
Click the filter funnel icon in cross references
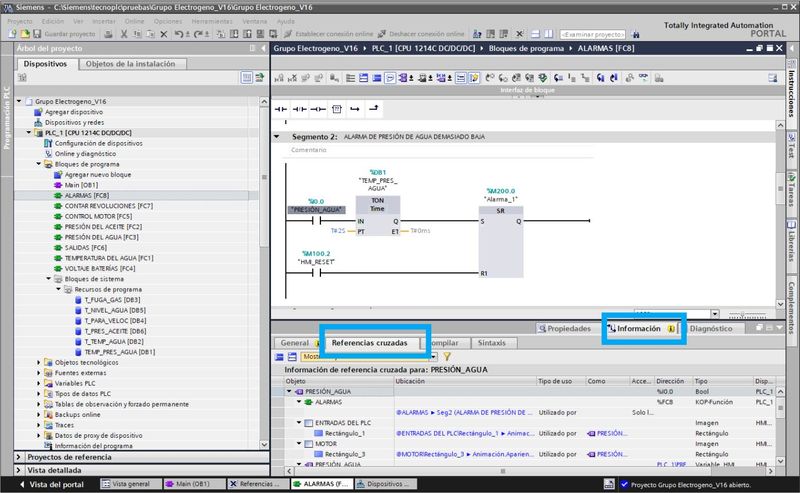click(x=447, y=357)
